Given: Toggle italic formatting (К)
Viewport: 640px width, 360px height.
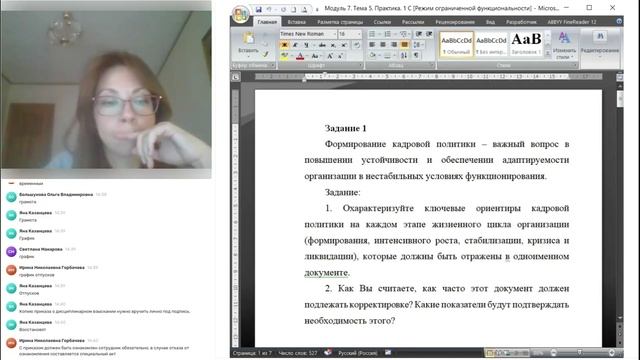Looking at the screenshot, I should 295,45.
